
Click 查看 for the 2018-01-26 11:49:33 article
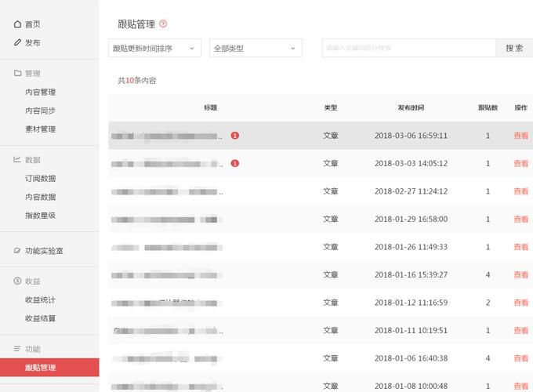(x=520, y=247)
